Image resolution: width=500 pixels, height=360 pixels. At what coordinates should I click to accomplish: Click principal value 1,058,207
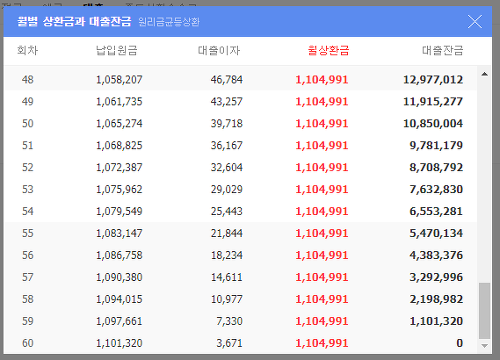(x=119, y=79)
